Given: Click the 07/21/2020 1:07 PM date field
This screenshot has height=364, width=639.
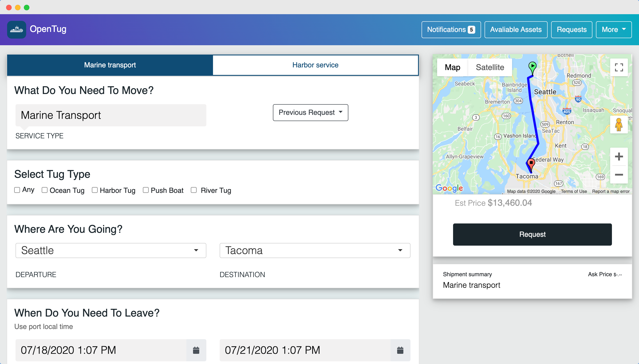Looking at the screenshot, I should (x=305, y=350).
